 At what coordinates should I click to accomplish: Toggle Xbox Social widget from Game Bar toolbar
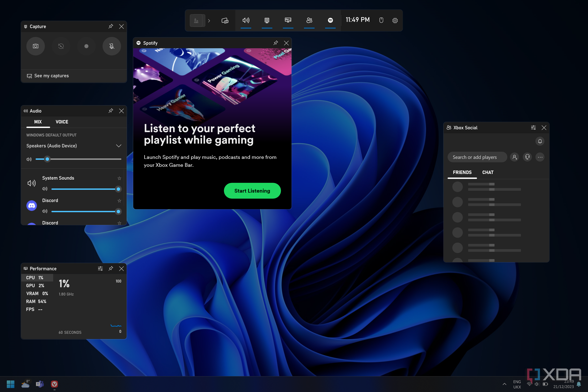[x=309, y=20]
